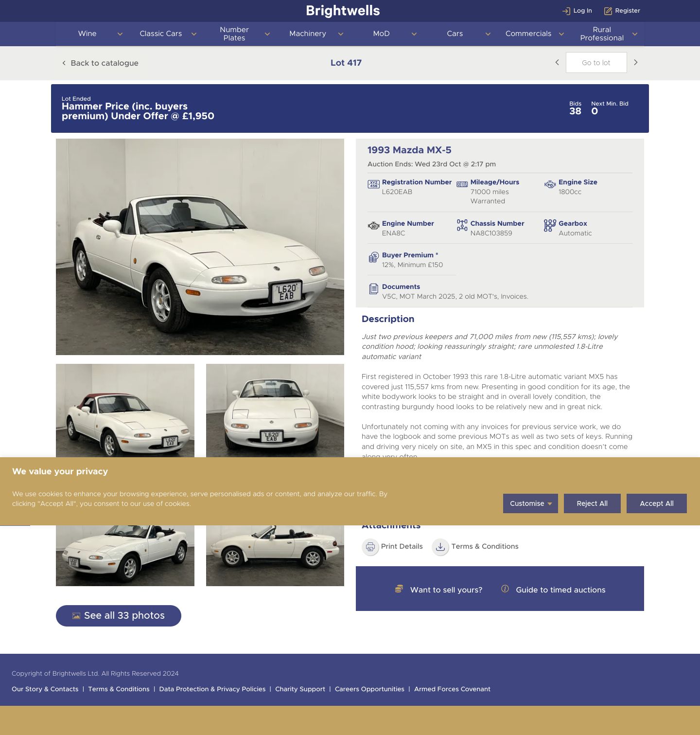Click the Engine Number icon
Image resolution: width=700 pixels, height=735 pixels.
(373, 226)
